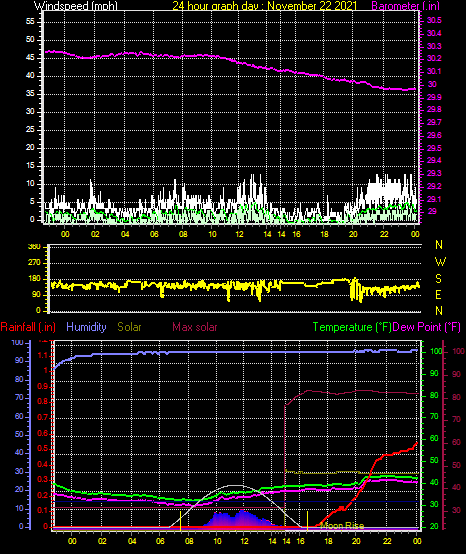
Task: Select the olive "Solar" legend label
Action: [x=129, y=327]
